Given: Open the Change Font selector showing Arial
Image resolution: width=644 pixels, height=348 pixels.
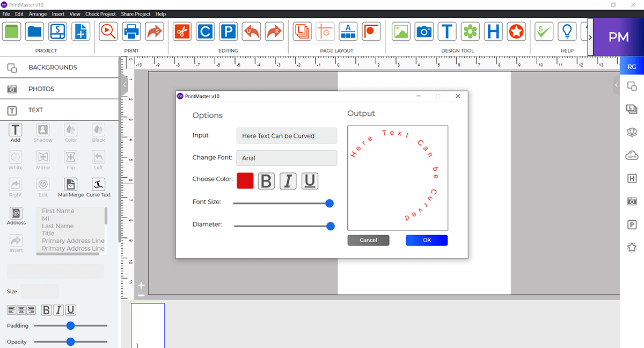Looking at the screenshot, I should click(x=287, y=158).
